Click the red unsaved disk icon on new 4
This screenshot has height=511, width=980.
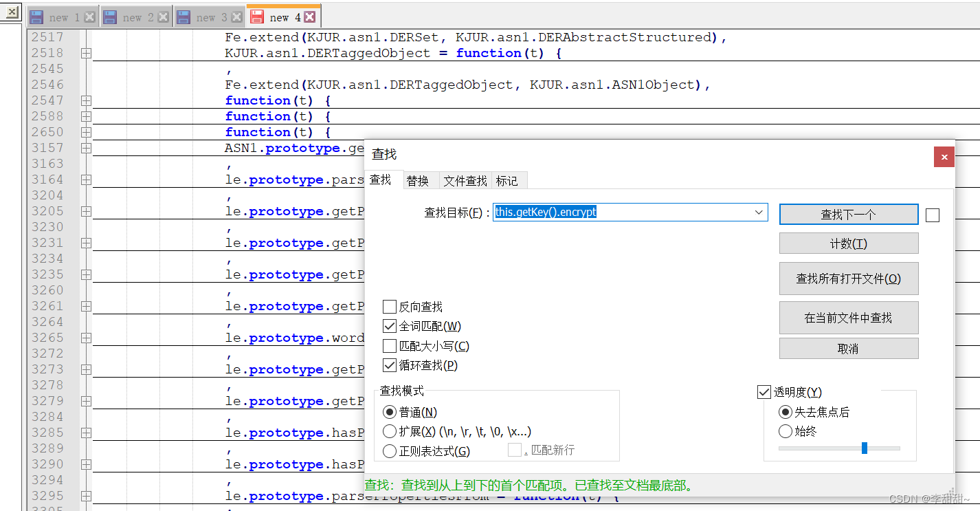point(257,17)
